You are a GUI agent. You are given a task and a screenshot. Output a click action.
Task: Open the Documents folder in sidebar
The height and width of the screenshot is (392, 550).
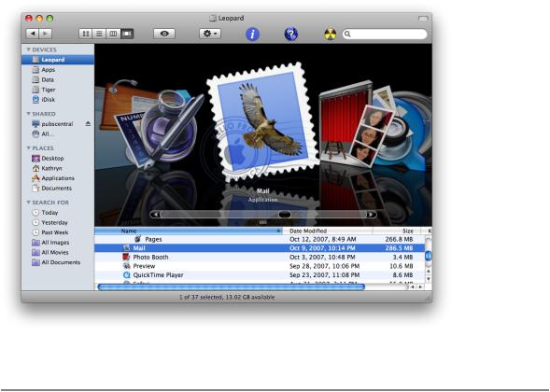click(58, 189)
